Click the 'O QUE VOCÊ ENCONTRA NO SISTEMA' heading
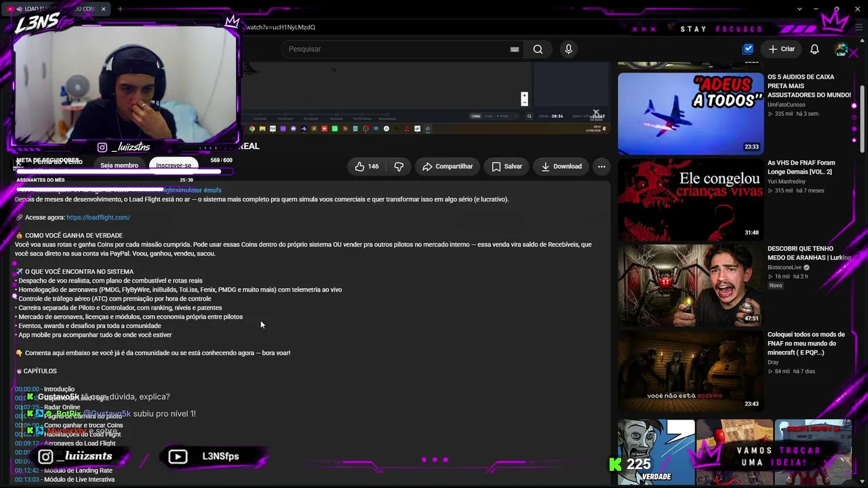The width and height of the screenshot is (868, 488). [x=79, y=272]
